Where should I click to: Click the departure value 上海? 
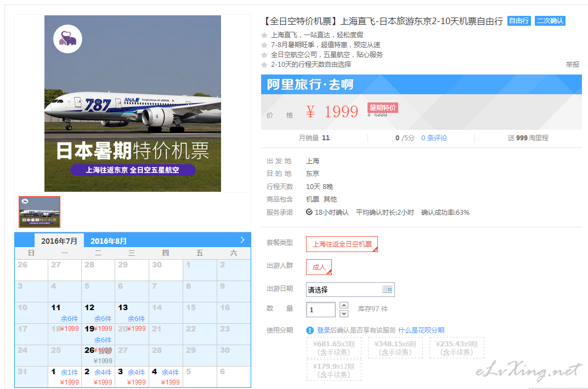tap(313, 161)
